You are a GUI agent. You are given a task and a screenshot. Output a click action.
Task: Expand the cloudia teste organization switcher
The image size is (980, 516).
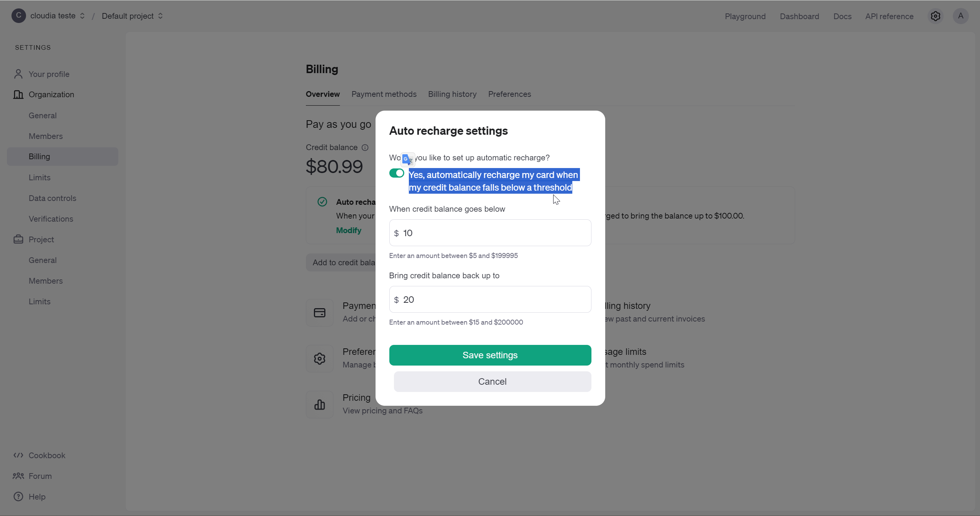pos(49,16)
